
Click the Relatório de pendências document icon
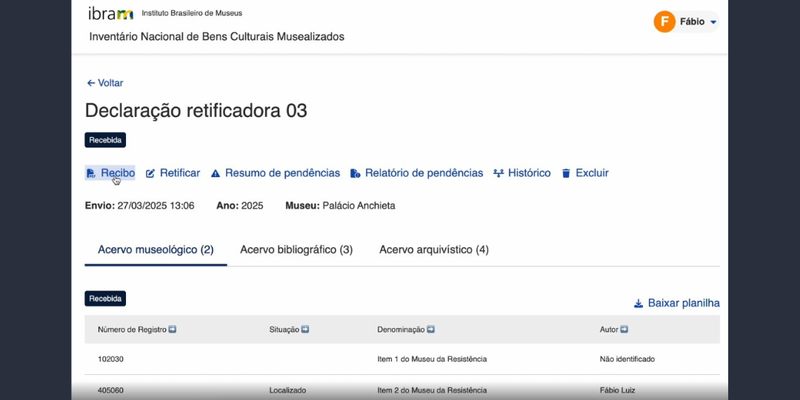point(355,173)
